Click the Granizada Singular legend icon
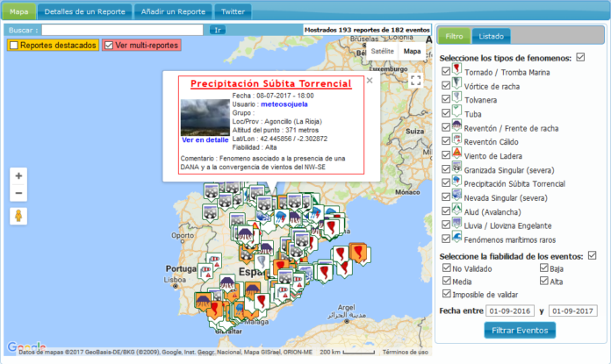Screen dimensions: 611x364 [x=456, y=168]
